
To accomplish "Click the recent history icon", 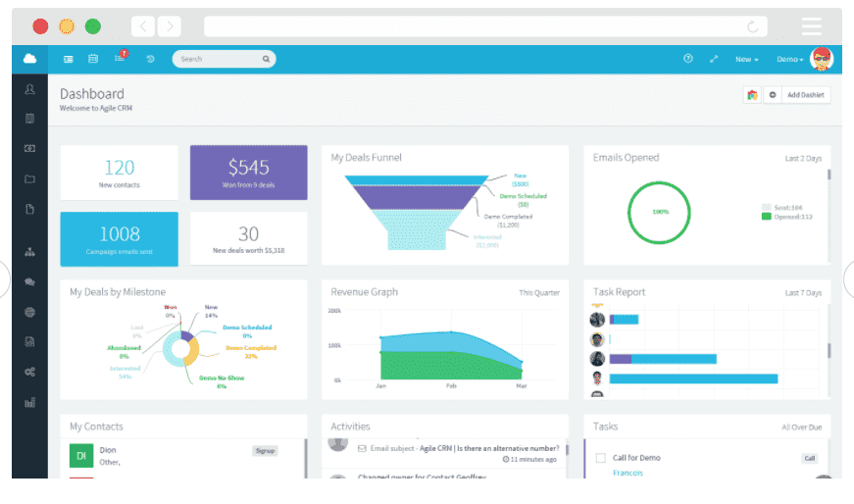I will 150,59.
